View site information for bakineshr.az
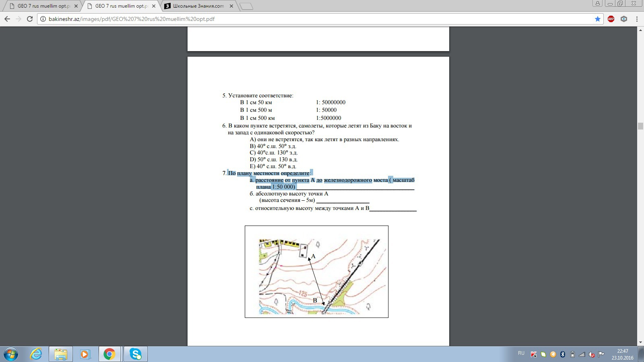This screenshot has height=362, width=644. tap(43, 19)
